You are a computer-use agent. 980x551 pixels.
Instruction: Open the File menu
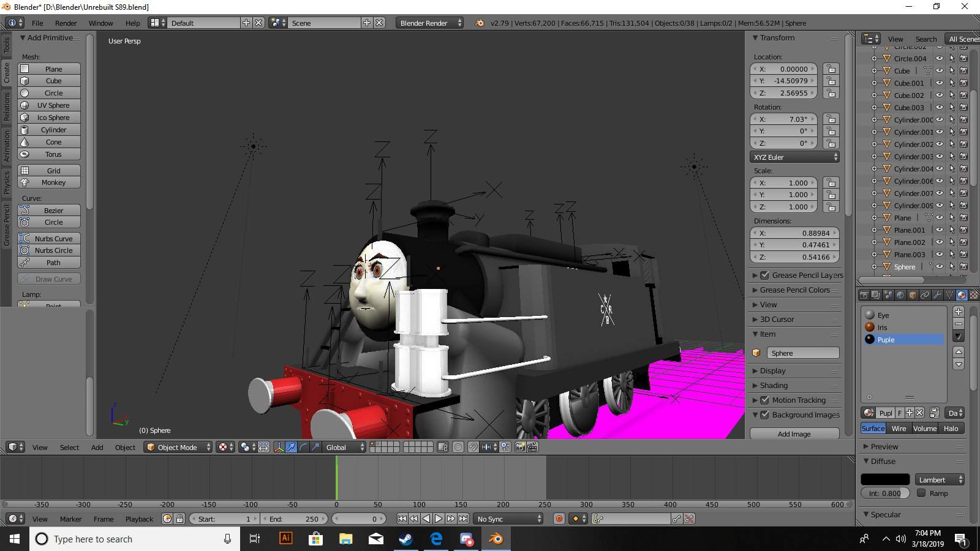click(37, 23)
